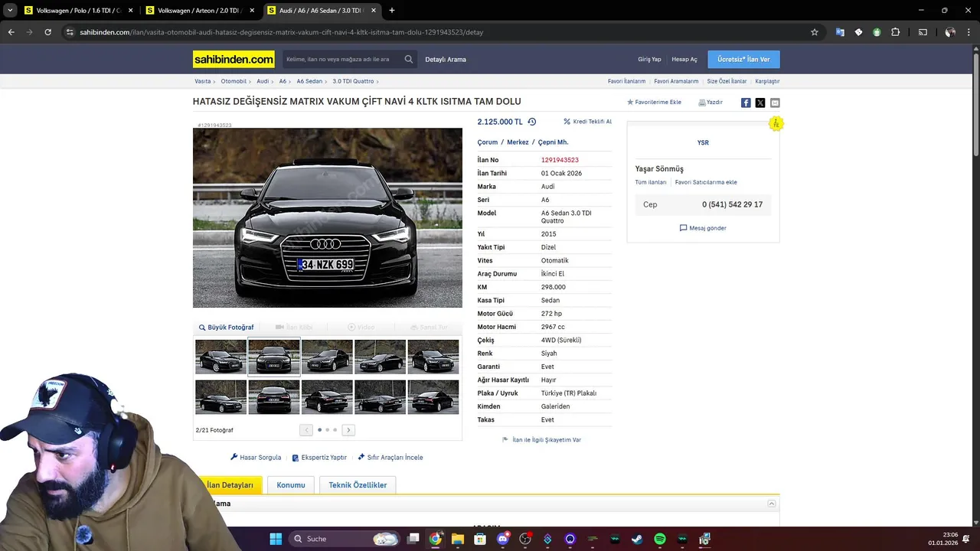Open Favori İlanlarım
The width and height of the screenshot is (980, 551).
click(x=626, y=81)
